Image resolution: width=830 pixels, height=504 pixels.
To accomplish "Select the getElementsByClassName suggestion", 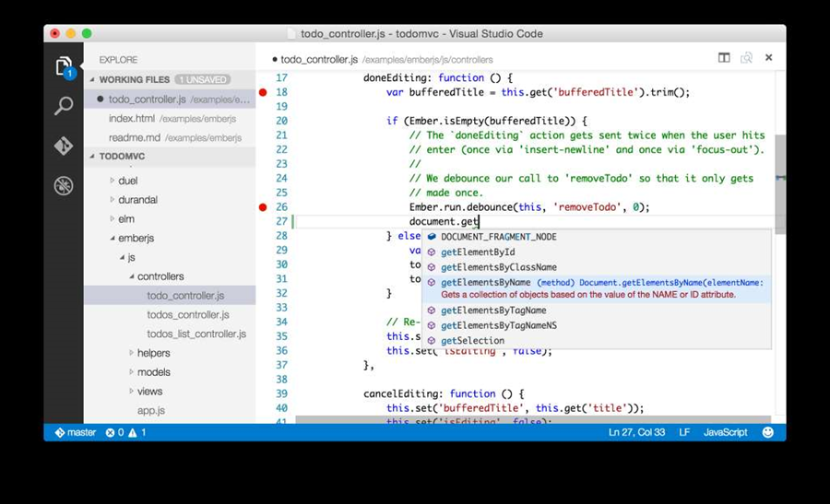I will click(597, 267).
